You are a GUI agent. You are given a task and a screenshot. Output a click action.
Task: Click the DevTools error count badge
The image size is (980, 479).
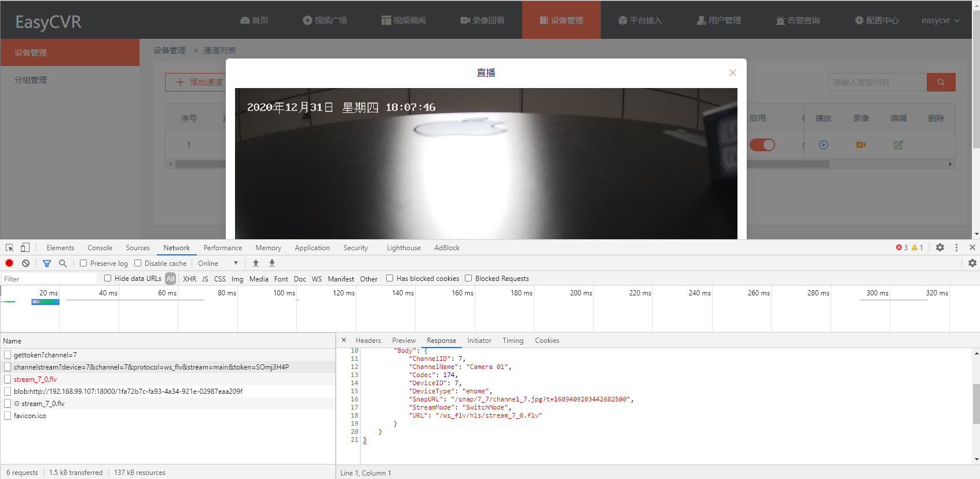[x=902, y=247]
